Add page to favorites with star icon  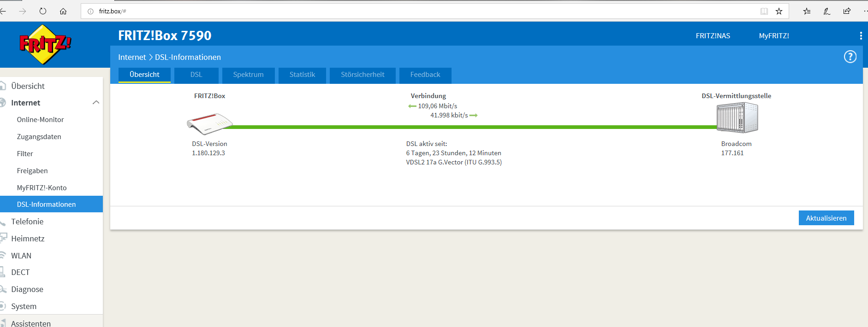click(x=779, y=11)
